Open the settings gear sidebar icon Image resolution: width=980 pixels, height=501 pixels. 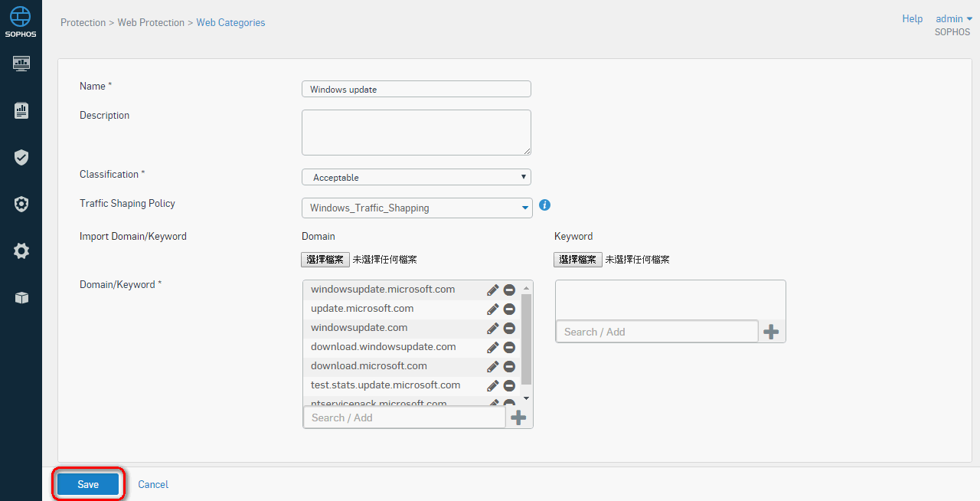coord(21,250)
